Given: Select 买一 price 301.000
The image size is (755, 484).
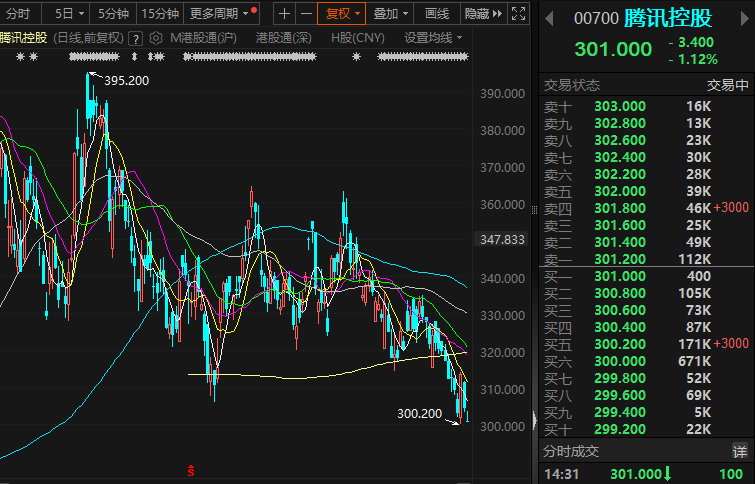Looking at the screenshot, I should click(620, 276).
